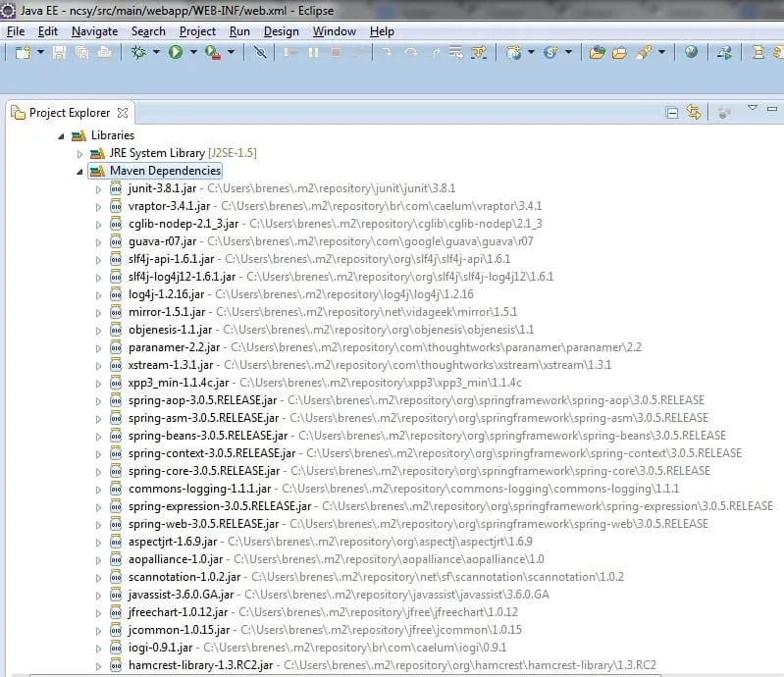784x677 pixels.
Task: Open the Help menu
Action: coord(382,31)
